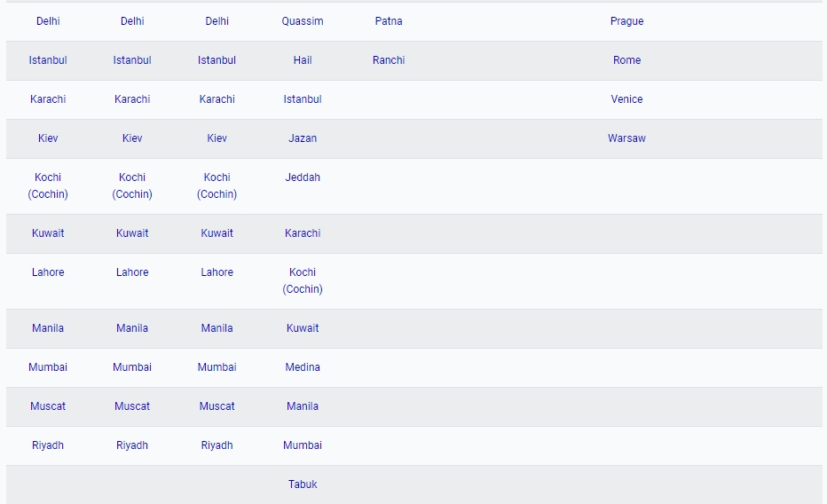Choose the Rome destination link
This screenshot has height=504, width=827.
point(626,60)
